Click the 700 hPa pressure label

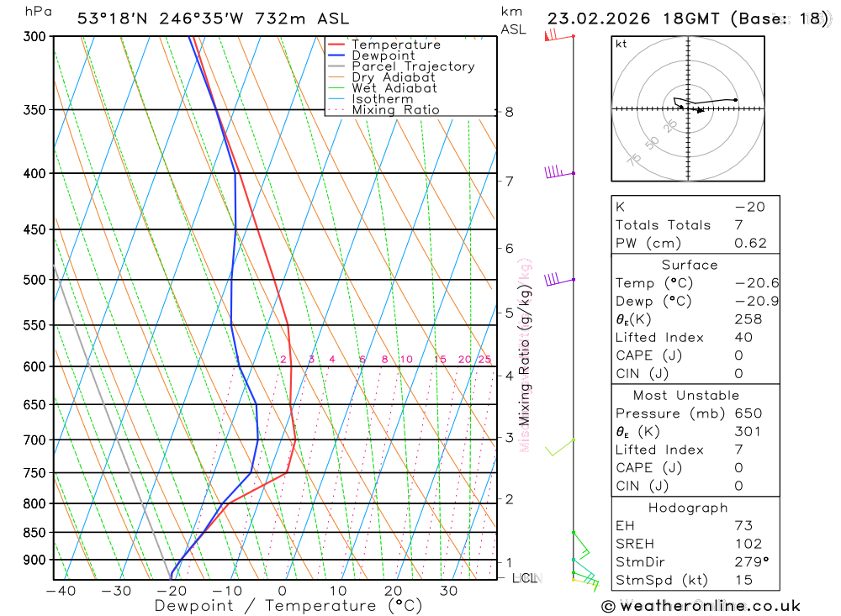pyautogui.click(x=34, y=440)
